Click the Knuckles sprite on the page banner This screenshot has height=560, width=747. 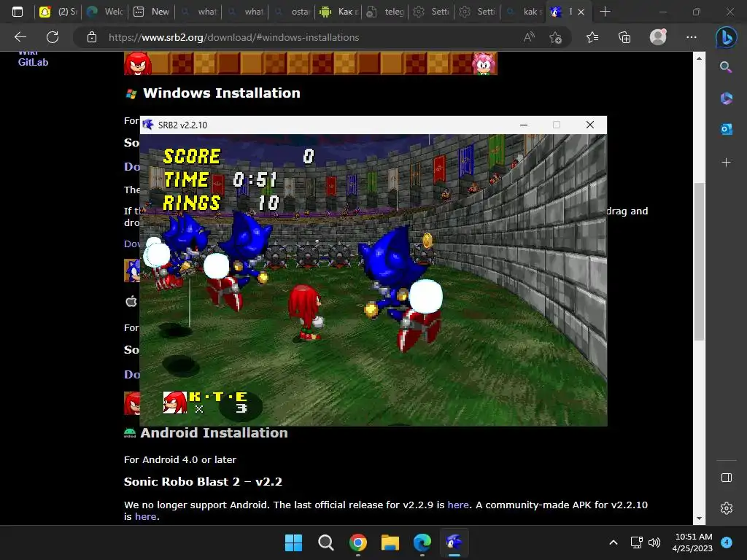[138, 63]
